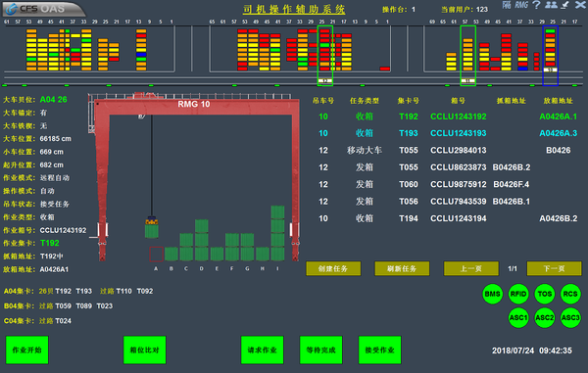588x373 pixels.
Task: Click the TOS status indicator
Action: [545, 294]
